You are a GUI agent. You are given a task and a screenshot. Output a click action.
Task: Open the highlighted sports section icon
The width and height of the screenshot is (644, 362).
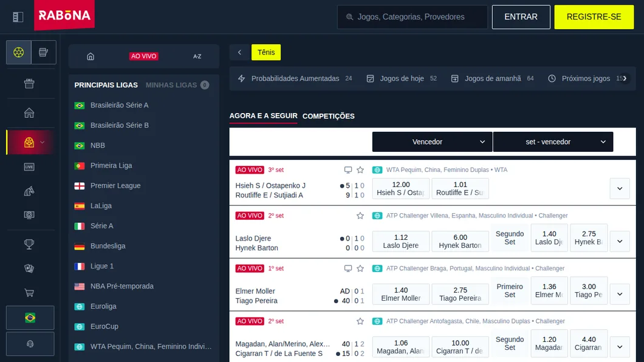point(29,142)
